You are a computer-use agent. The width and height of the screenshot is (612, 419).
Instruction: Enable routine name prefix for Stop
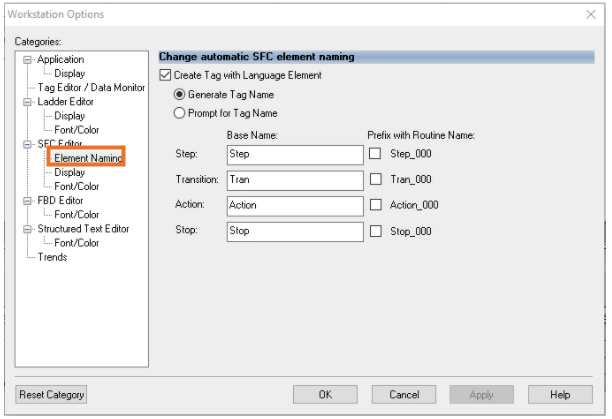pyautogui.click(x=375, y=231)
